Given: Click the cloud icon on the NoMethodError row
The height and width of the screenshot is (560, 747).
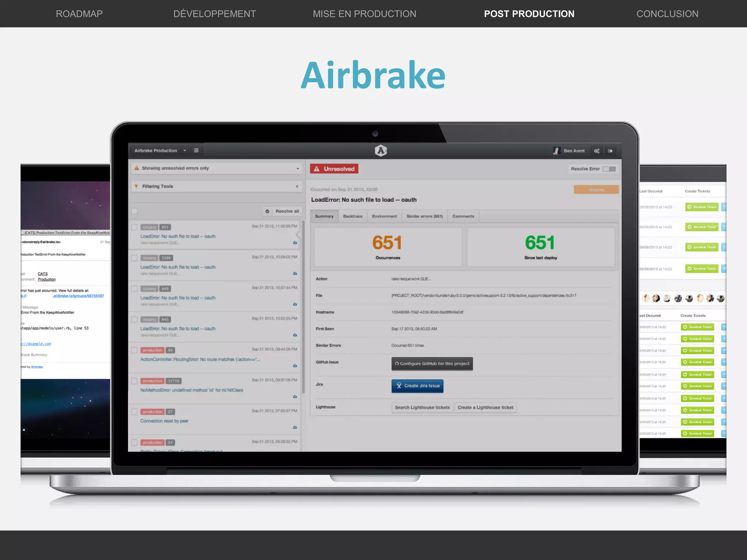Looking at the screenshot, I should (x=295, y=397).
